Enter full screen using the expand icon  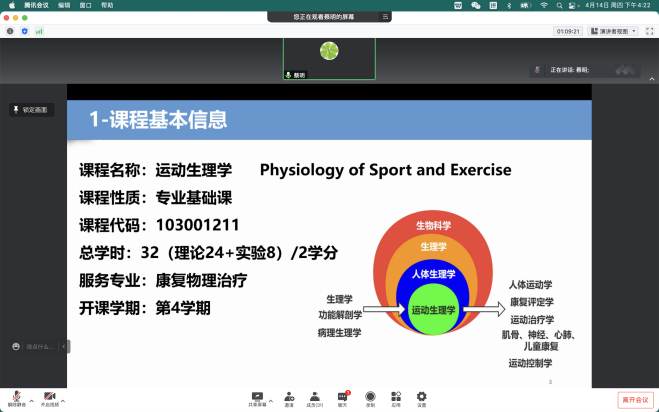pos(647,31)
